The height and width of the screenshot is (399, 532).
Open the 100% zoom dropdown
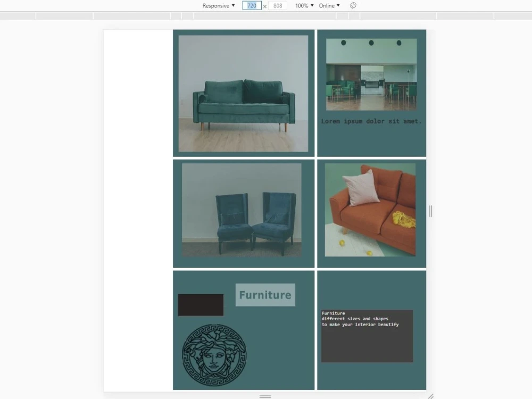pyautogui.click(x=304, y=5)
